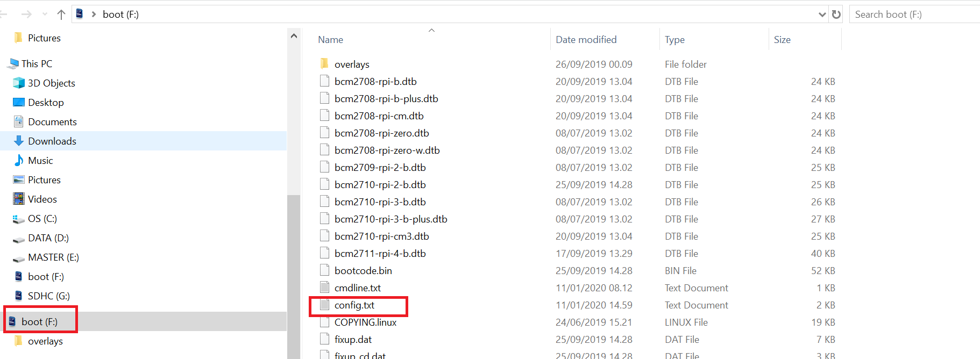Click the navigation pane scroll up arrow
Image resolution: width=980 pixels, height=359 pixels.
click(294, 36)
